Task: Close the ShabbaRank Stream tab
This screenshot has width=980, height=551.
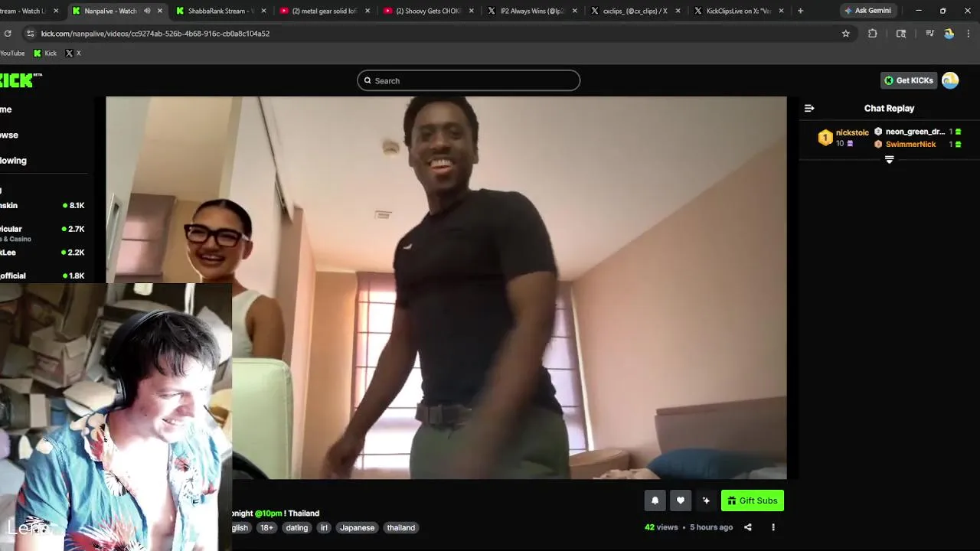Action: pos(264,11)
